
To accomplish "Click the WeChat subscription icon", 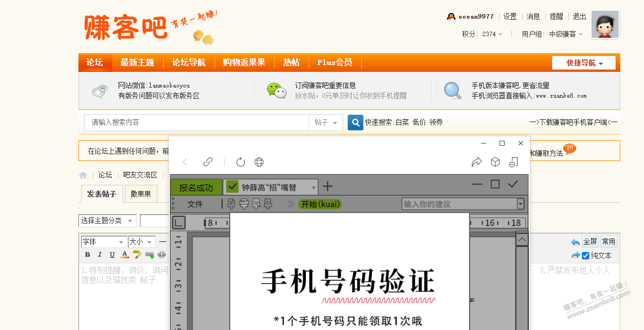I will (x=276, y=90).
